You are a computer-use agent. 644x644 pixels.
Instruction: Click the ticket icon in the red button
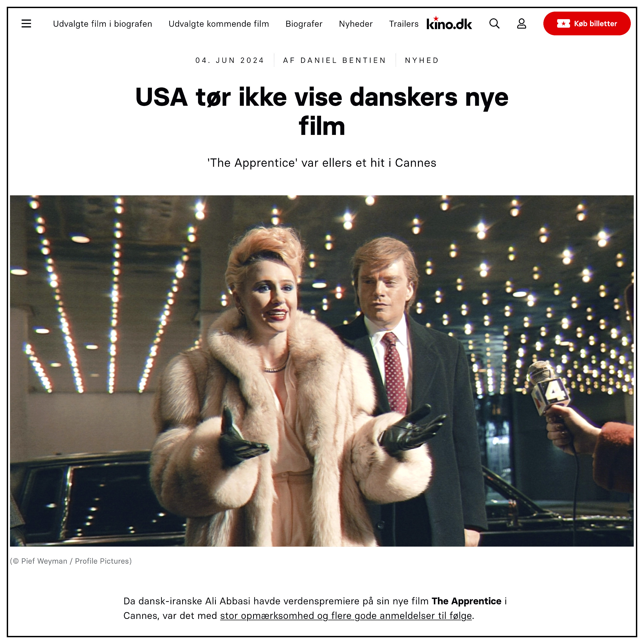click(563, 24)
